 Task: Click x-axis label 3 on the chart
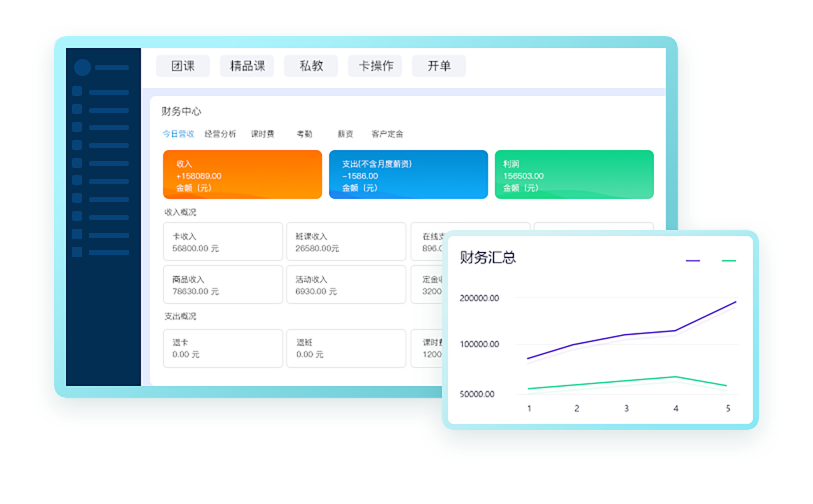pos(626,409)
